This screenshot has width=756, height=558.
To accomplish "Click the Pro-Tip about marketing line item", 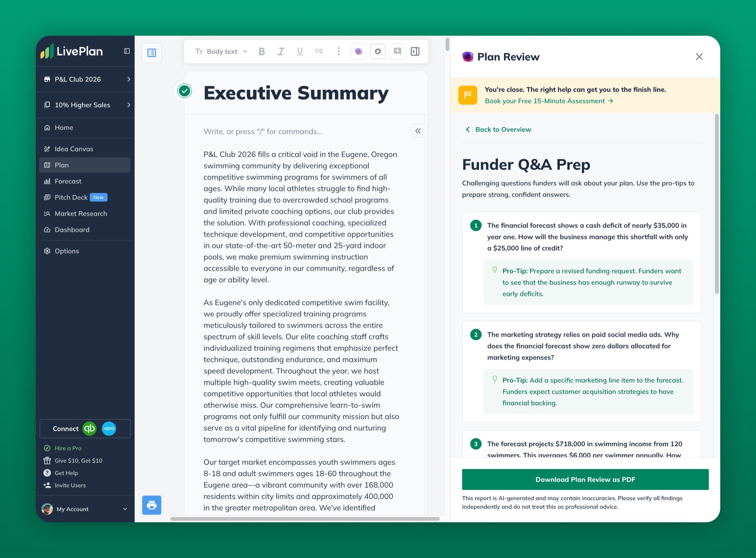I will (x=588, y=392).
